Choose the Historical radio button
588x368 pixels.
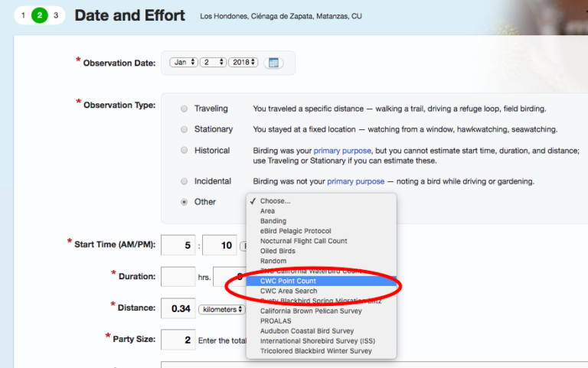pyautogui.click(x=184, y=151)
